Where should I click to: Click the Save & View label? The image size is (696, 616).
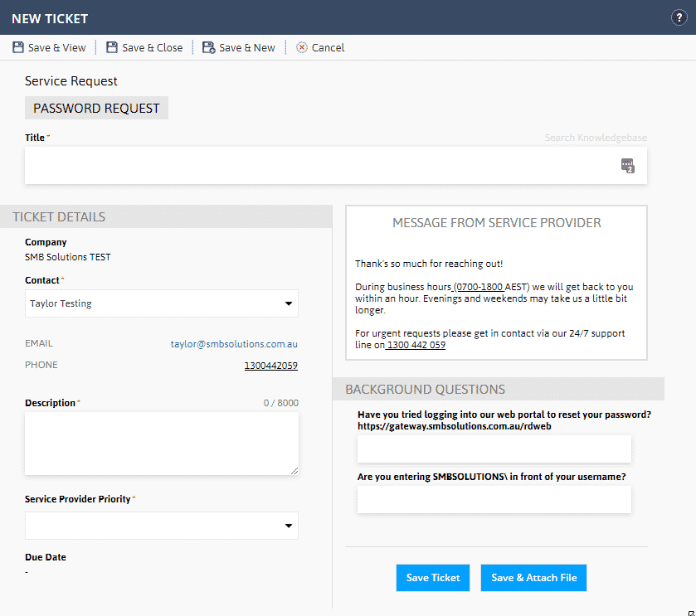pos(56,47)
